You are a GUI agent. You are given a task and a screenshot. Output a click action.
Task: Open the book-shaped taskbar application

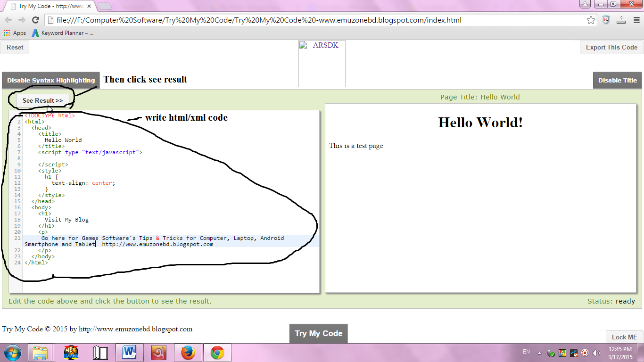[100, 353]
